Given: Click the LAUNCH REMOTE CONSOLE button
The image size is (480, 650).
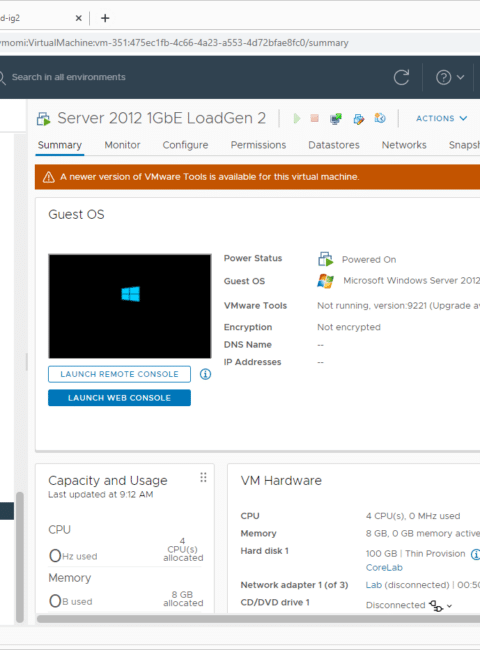Looking at the screenshot, I should point(119,374).
